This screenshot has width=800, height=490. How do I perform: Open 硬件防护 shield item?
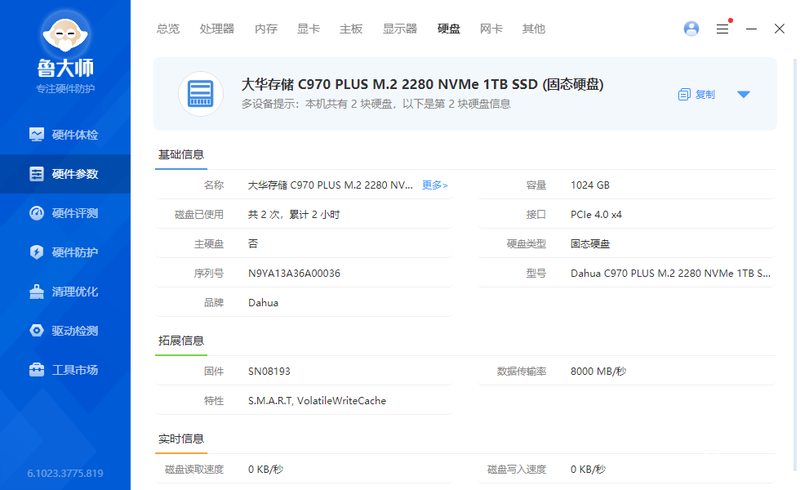pos(65,252)
